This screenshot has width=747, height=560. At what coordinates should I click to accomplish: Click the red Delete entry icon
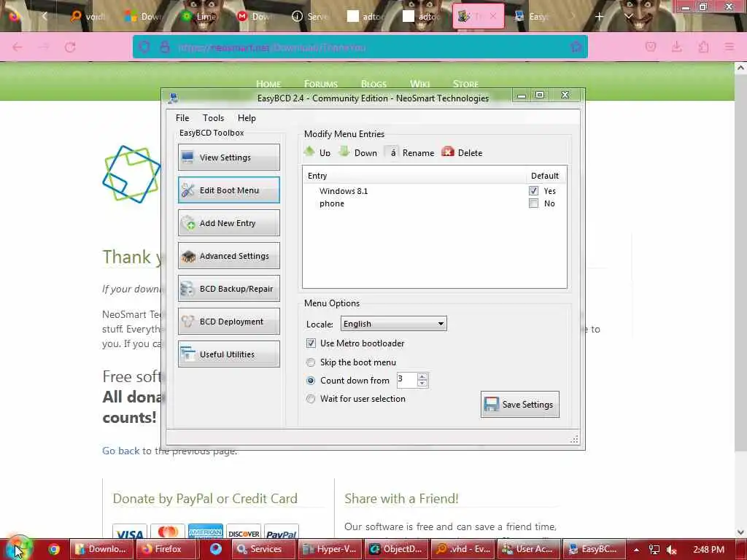tap(448, 152)
